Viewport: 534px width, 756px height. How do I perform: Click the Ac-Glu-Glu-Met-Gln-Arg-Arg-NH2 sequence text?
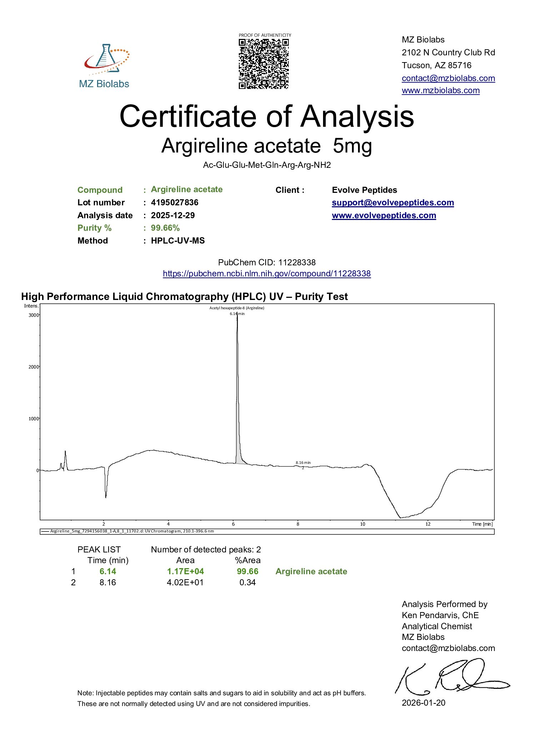[267, 165]
